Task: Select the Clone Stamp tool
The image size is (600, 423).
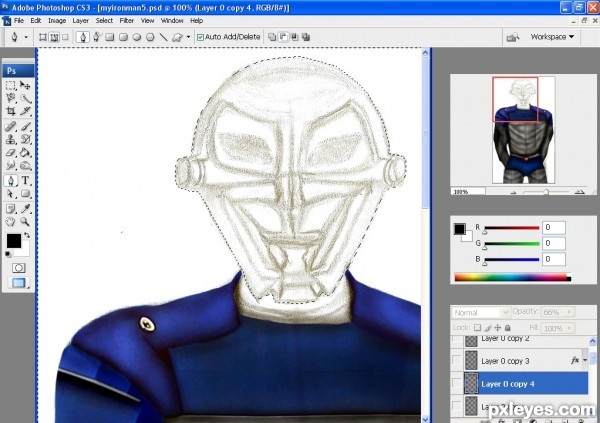Action: pyautogui.click(x=11, y=139)
